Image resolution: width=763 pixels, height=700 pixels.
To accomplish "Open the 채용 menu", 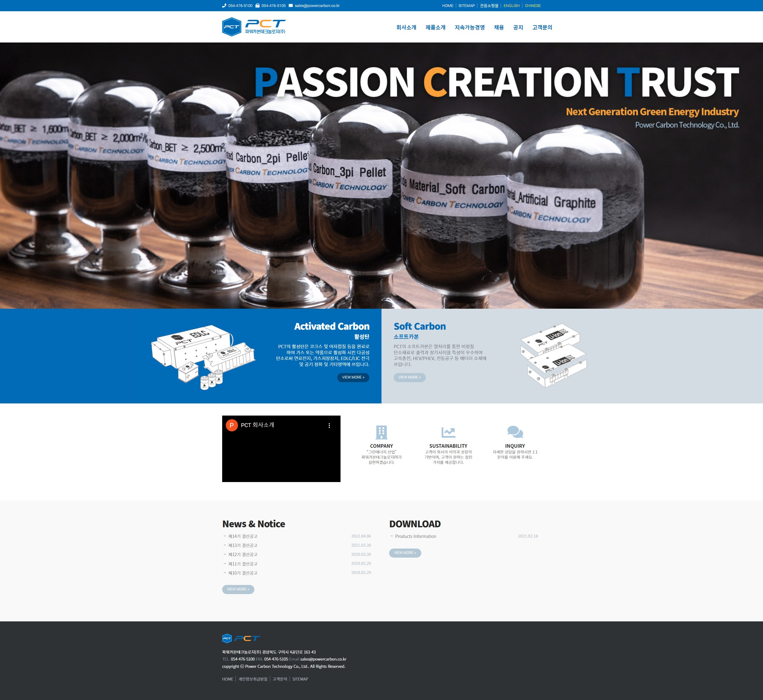I will click(x=499, y=27).
